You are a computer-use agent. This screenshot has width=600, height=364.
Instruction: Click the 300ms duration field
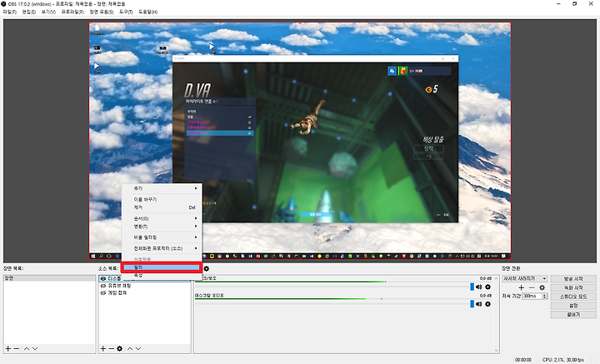[532, 297]
